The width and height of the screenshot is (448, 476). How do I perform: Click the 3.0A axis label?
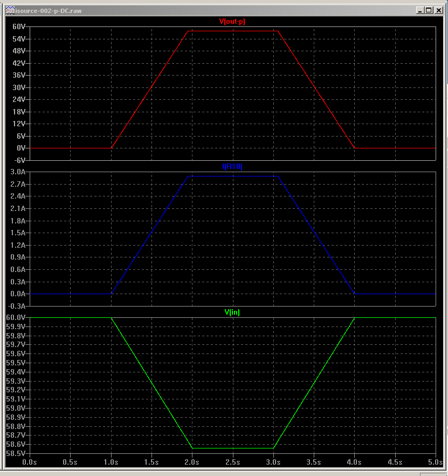pyautogui.click(x=18, y=172)
